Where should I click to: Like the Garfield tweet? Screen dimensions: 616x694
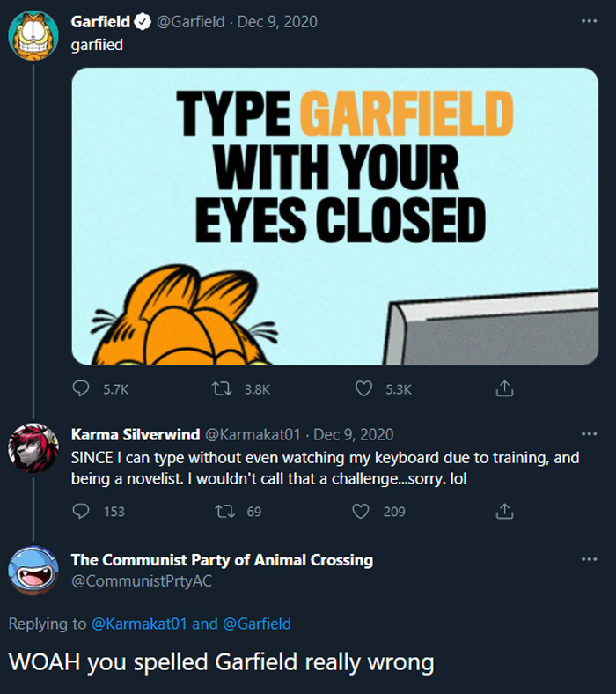click(363, 388)
